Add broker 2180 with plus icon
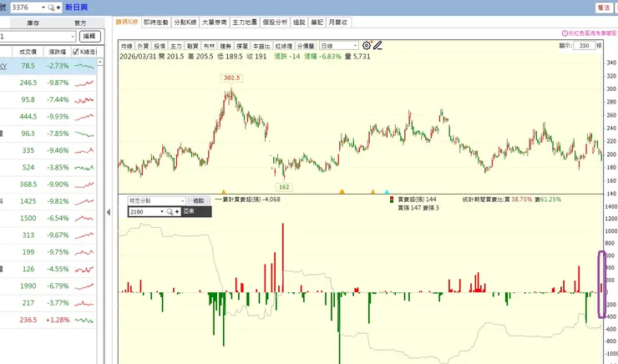This screenshot has width=618, height=364. 177,212
